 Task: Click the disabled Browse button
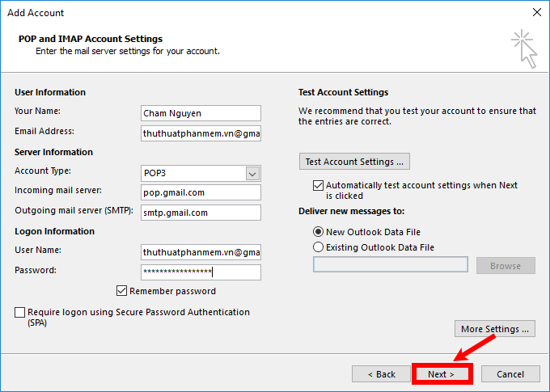(x=506, y=266)
